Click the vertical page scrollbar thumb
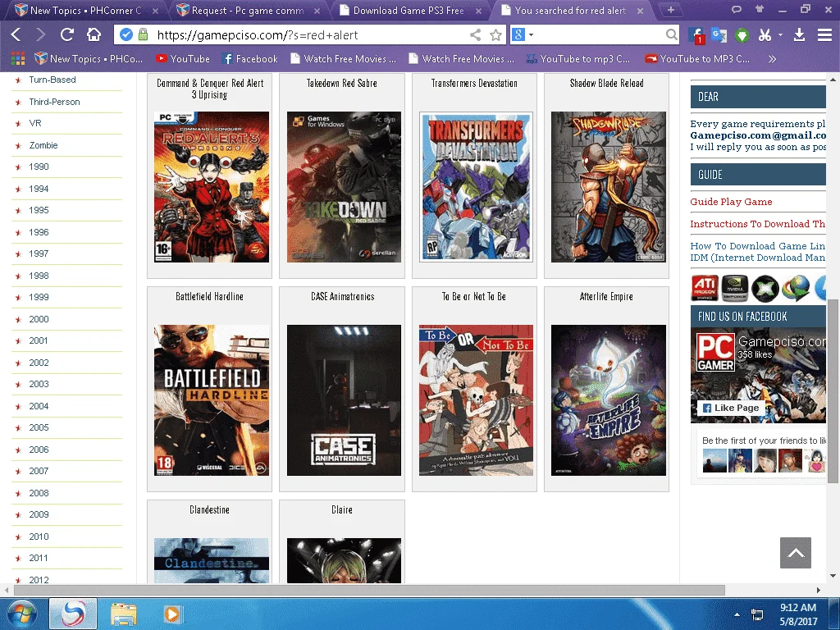 coord(833,391)
